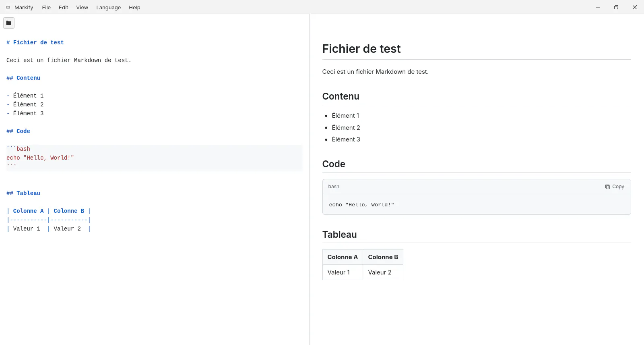
Task: Click the table separator dashes line in editor
Action: pyautogui.click(x=49, y=220)
